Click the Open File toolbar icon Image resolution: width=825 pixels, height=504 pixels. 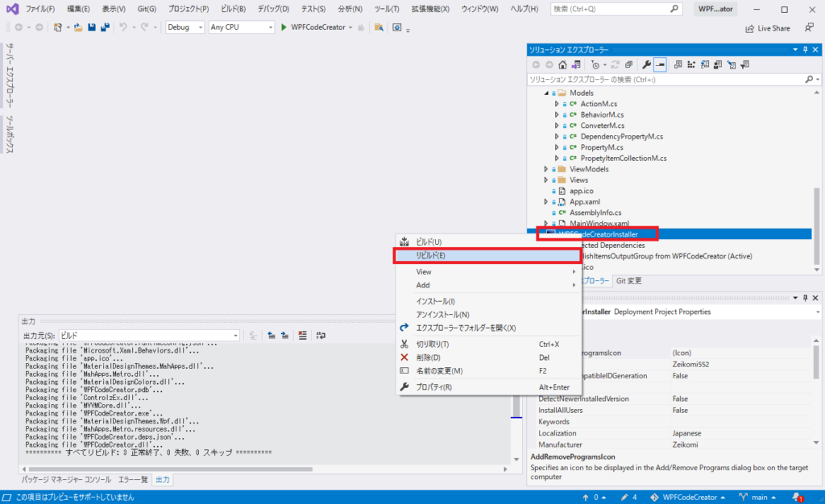tap(78, 27)
